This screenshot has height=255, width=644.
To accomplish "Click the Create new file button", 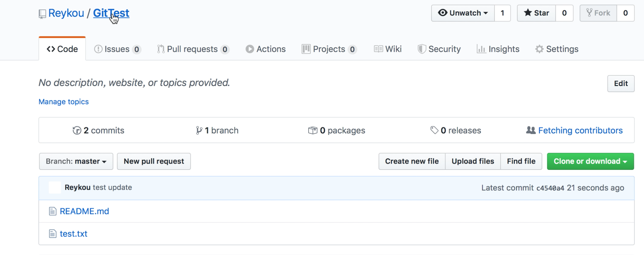I will click(x=412, y=161).
